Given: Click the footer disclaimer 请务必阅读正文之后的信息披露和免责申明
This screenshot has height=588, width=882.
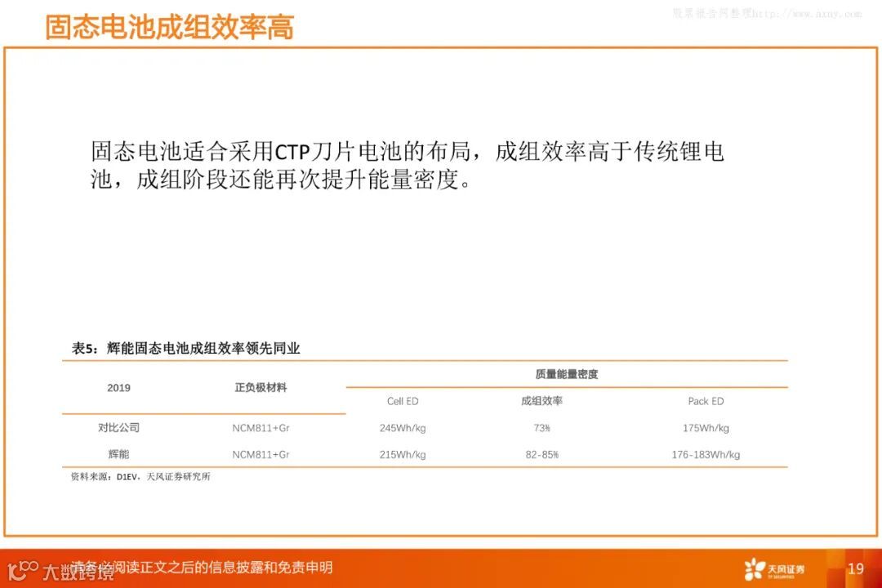Looking at the screenshot, I should click(202, 568).
